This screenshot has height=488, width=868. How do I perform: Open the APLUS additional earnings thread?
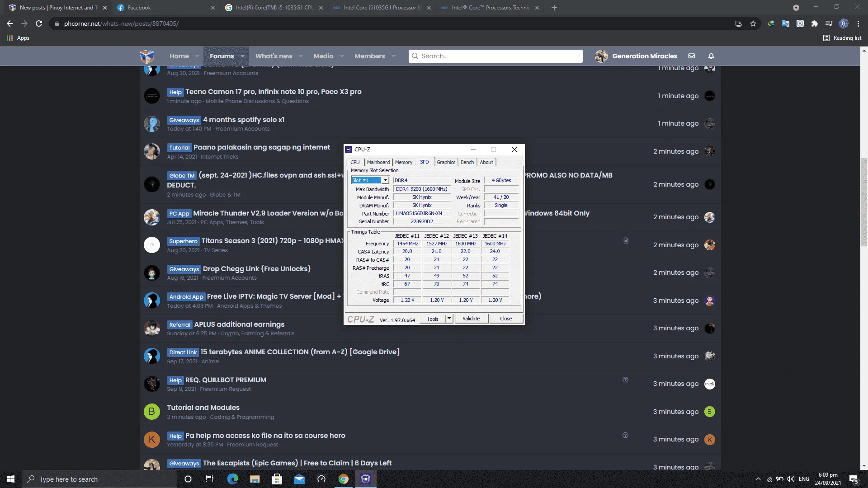pyautogui.click(x=239, y=324)
